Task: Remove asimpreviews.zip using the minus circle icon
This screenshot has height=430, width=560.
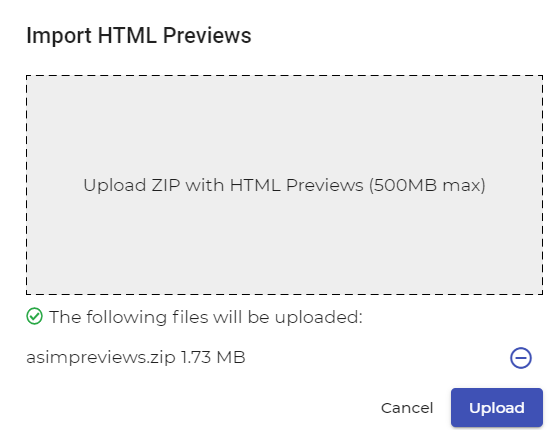Action: pos(521,358)
